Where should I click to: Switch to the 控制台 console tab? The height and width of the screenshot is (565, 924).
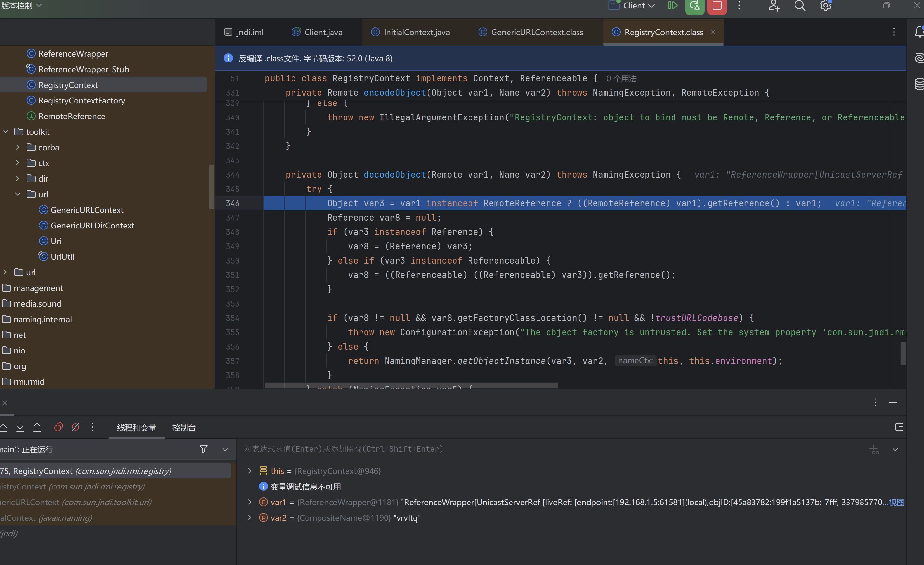(184, 427)
